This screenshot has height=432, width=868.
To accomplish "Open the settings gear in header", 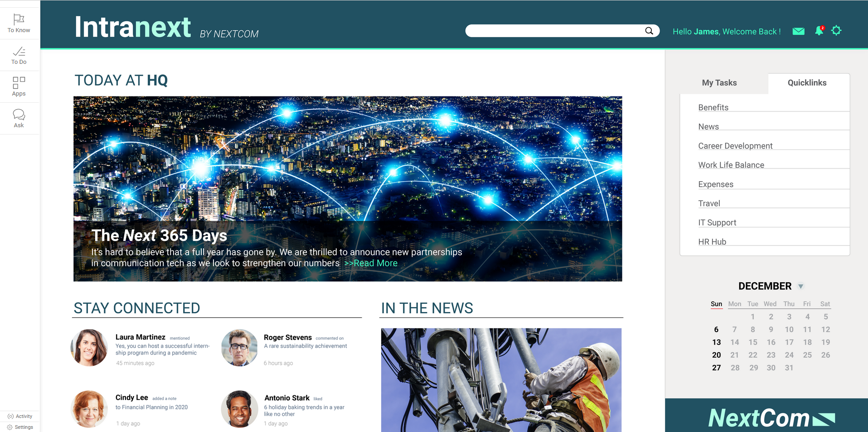I will pos(836,30).
